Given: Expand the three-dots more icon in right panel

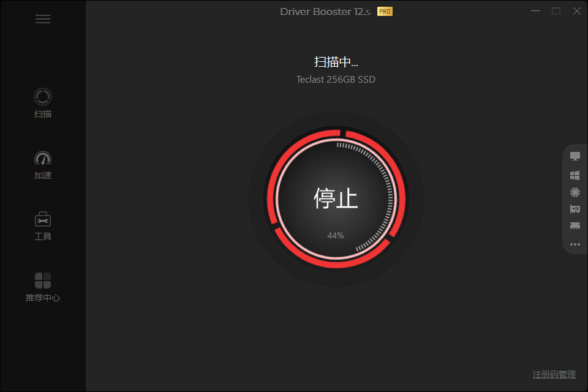Looking at the screenshot, I should [575, 244].
